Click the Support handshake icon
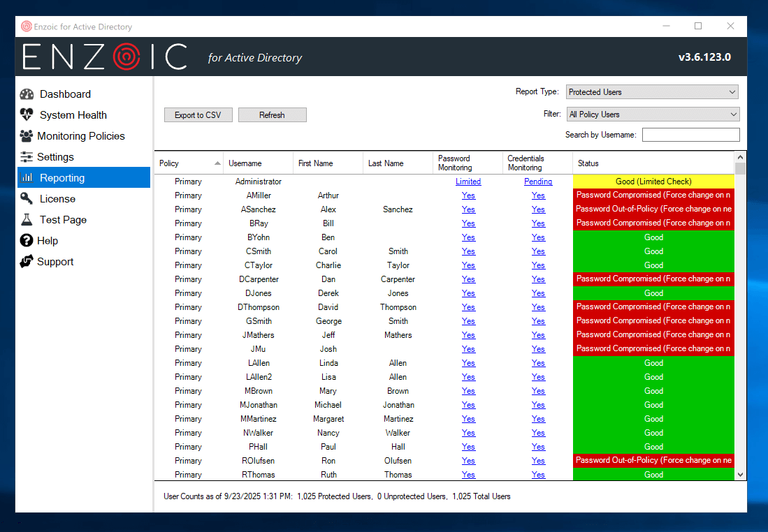 [27, 262]
